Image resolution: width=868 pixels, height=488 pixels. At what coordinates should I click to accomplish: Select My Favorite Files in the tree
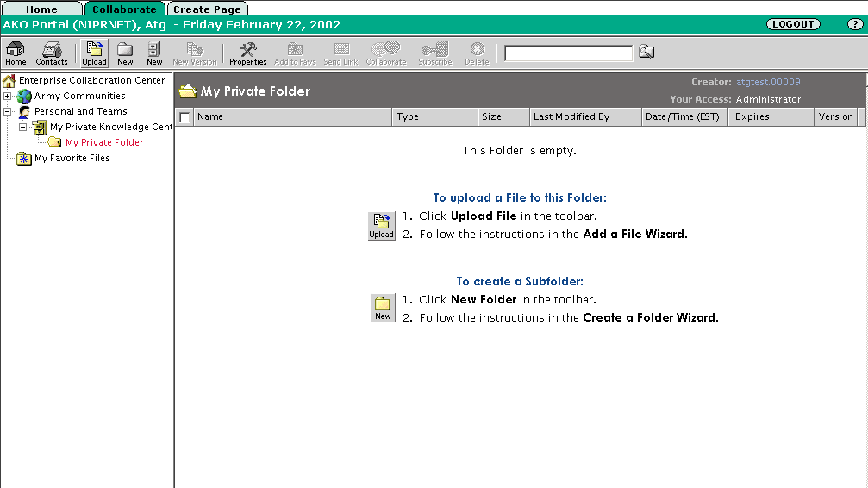coord(72,159)
